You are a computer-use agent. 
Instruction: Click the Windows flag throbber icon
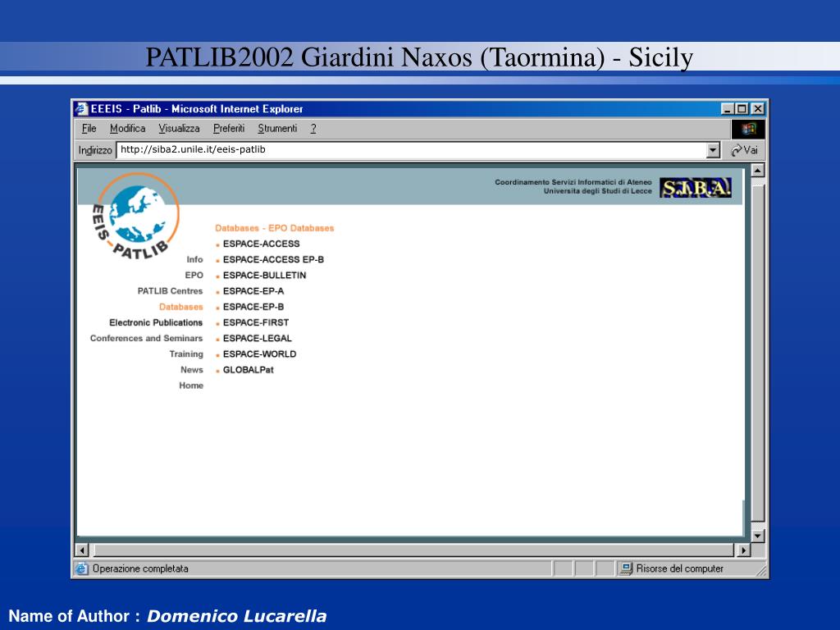pyautogui.click(x=748, y=129)
